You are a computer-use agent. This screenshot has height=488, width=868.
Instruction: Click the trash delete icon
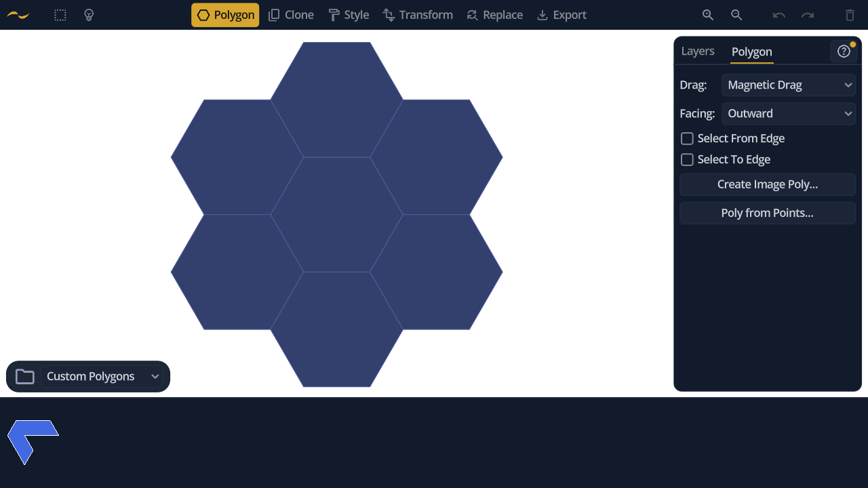[850, 15]
